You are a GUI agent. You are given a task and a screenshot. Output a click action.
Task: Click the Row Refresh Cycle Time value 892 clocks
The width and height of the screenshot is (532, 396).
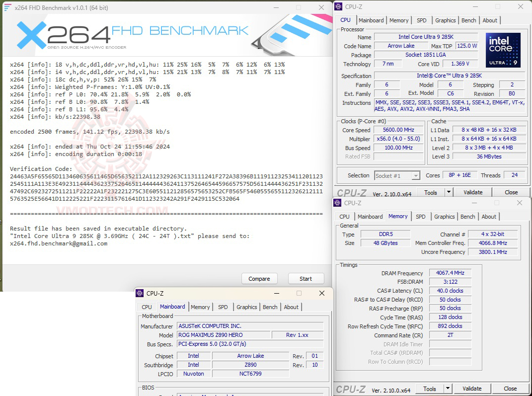[x=450, y=326]
